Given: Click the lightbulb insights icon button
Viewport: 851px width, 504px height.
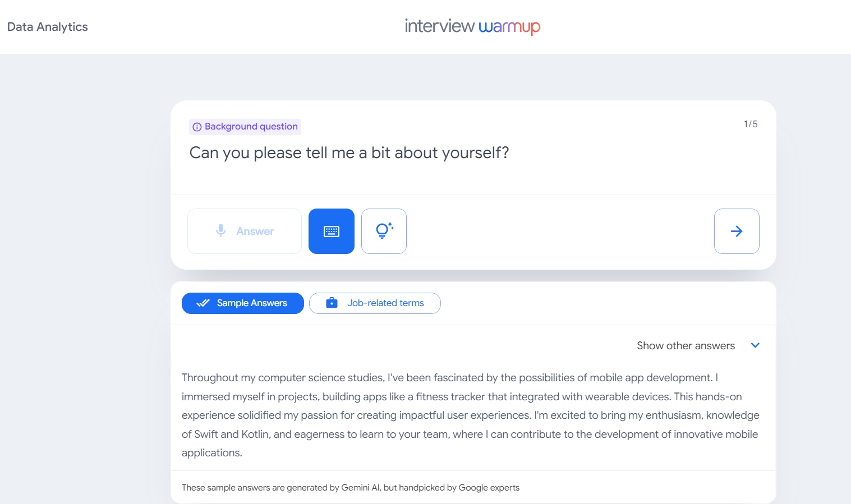Looking at the screenshot, I should coord(384,232).
